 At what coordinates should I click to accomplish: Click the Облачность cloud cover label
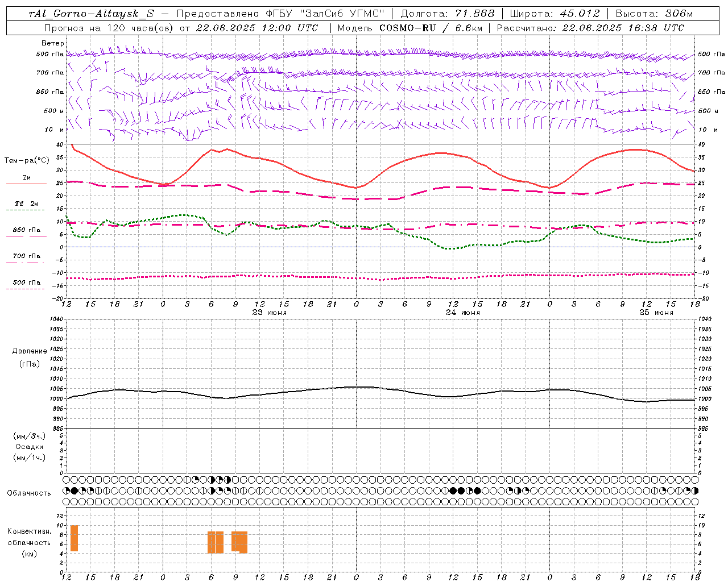29,493
